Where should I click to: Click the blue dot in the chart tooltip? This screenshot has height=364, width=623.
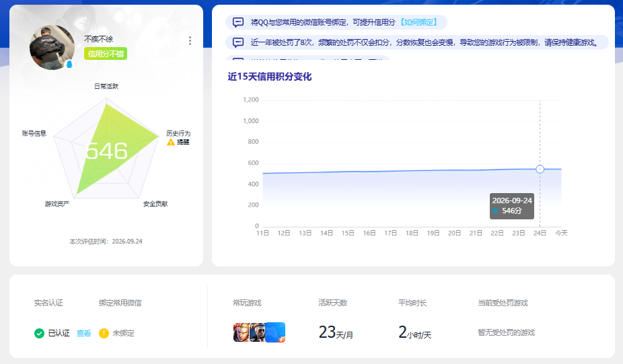pos(495,211)
